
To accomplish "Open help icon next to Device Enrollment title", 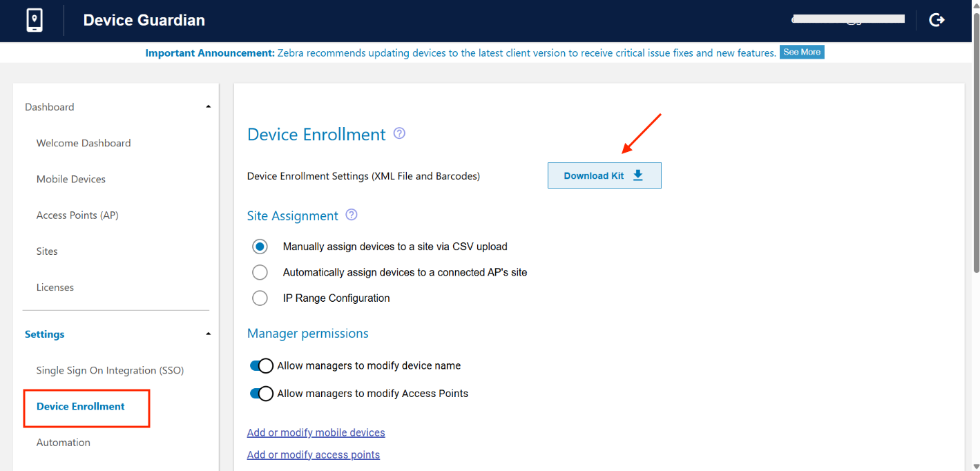I will (x=399, y=133).
